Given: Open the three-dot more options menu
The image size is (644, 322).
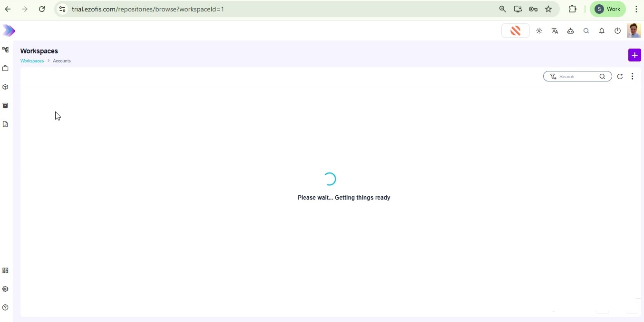Looking at the screenshot, I should point(632,77).
